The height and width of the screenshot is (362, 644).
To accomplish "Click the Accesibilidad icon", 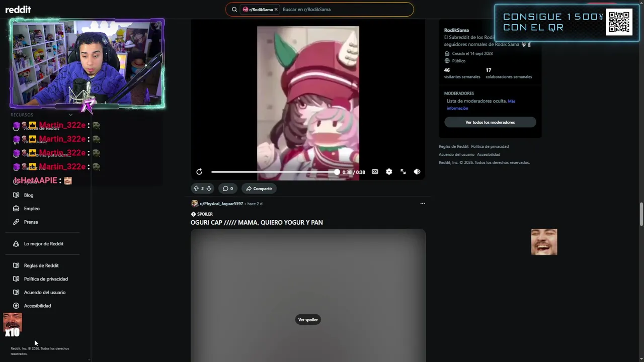I will click(16, 306).
